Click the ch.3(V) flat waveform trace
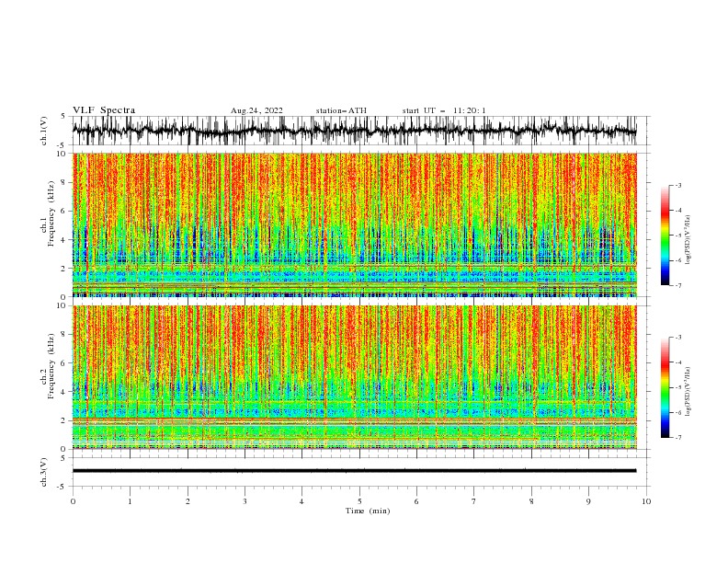Screen dimensions: 728x563 tap(354, 471)
